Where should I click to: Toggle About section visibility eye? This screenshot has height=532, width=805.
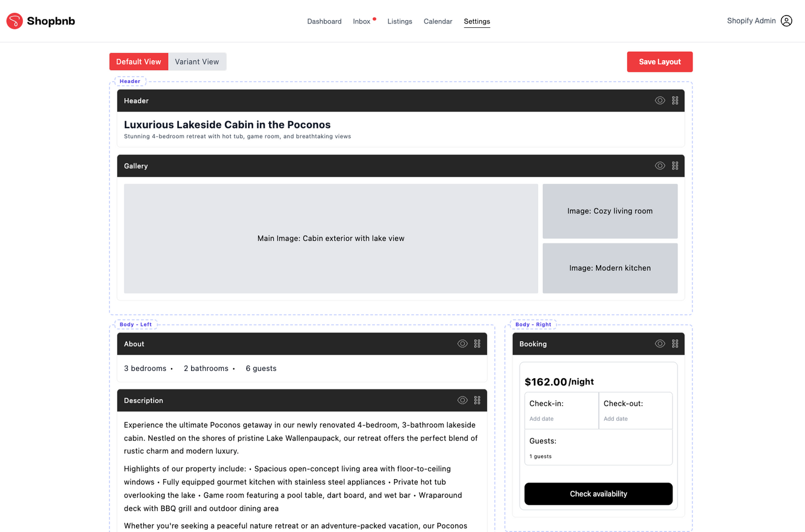click(462, 344)
